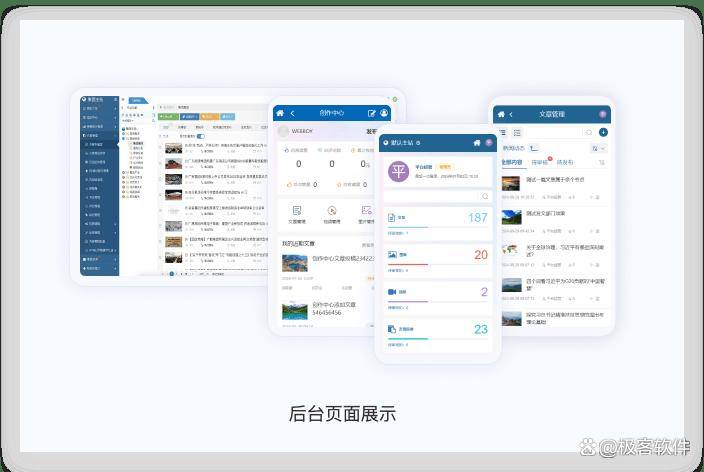Open the user profile icon in 创作中心 header
Screen dimensions: 704x472
384,113
